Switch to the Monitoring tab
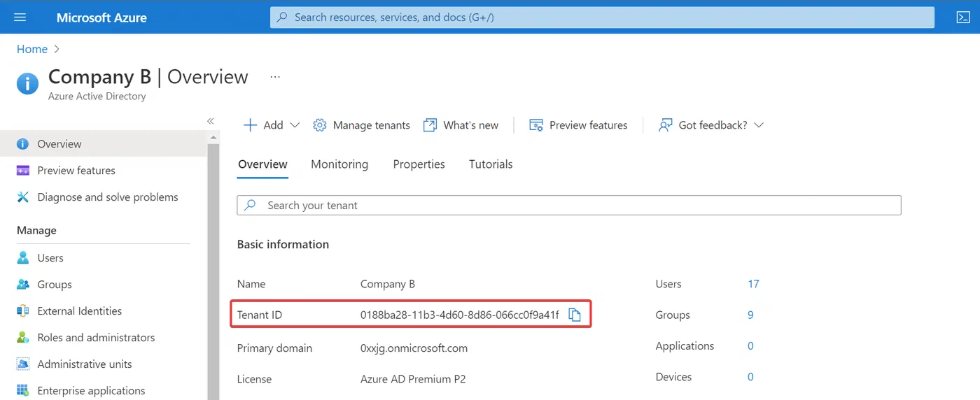The image size is (980, 400). click(x=339, y=164)
